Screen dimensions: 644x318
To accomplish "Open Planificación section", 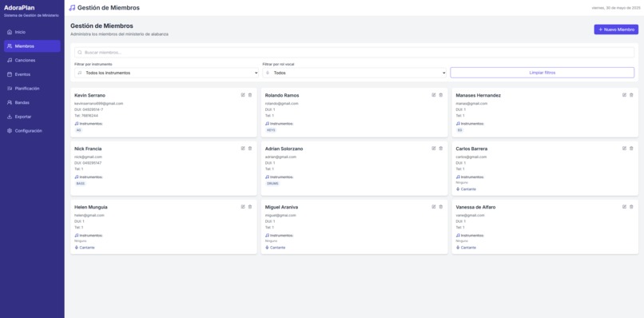I will tap(32, 89).
